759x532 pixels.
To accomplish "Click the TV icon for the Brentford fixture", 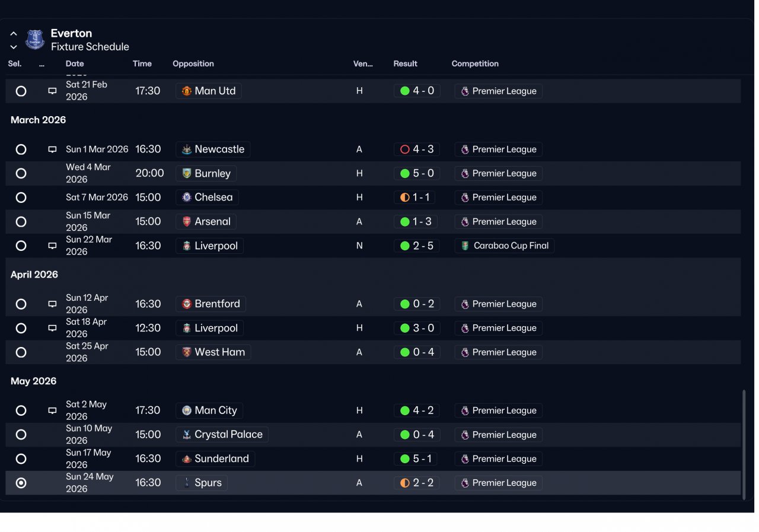I will 52,304.
